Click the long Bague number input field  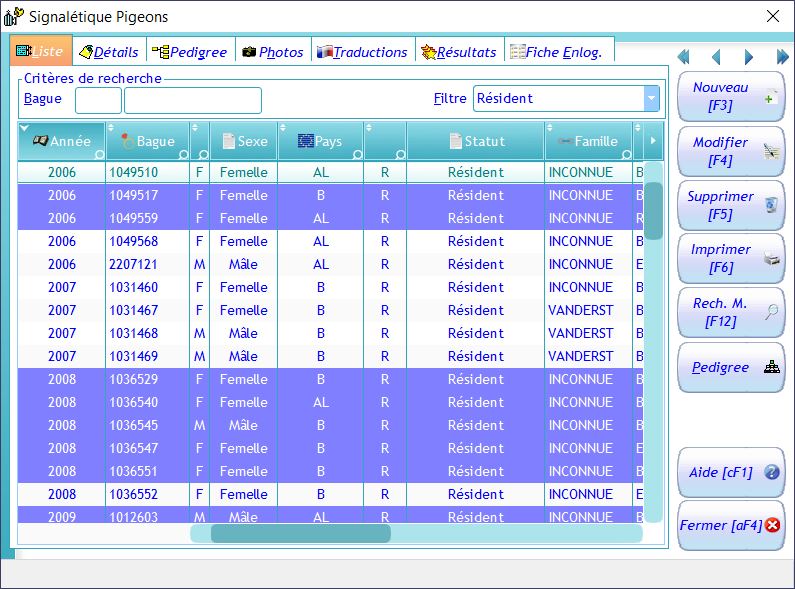(193, 100)
